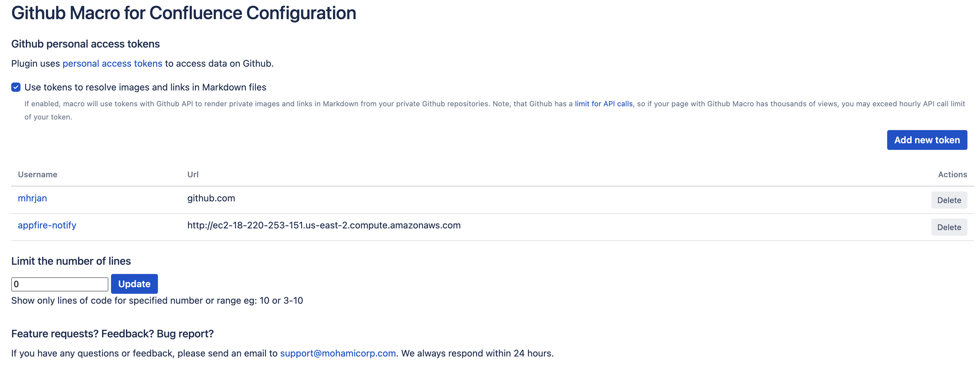Click the Add new token button
This screenshot has width=980, height=373.
coord(927,140)
